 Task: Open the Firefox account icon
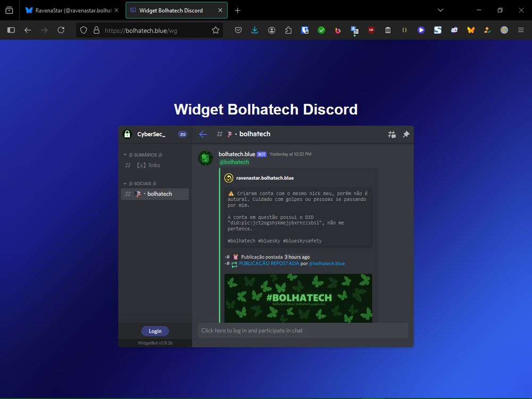[x=271, y=30]
